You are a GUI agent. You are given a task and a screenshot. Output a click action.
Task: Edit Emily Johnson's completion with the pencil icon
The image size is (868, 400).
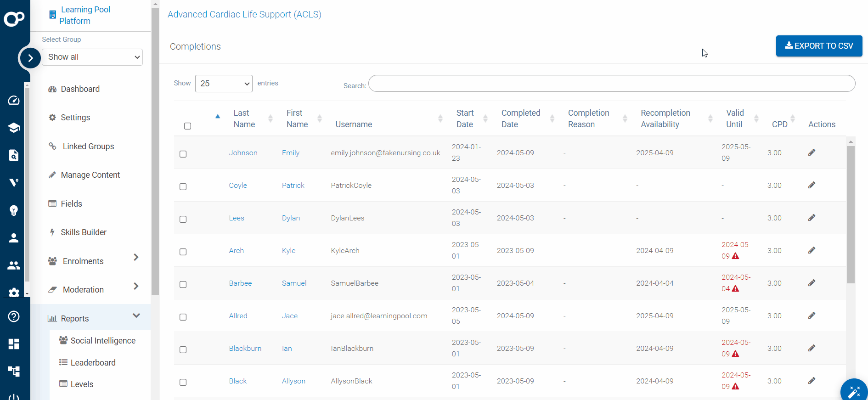tap(812, 152)
